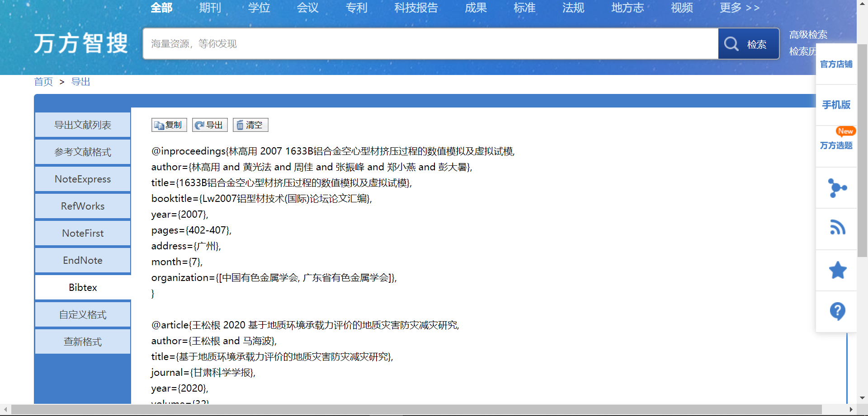Switch to 全部 search category

(161, 8)
